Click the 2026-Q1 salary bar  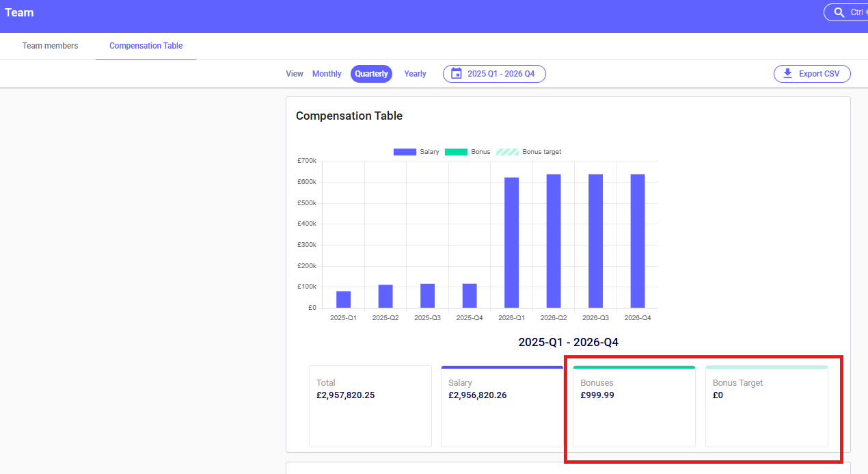coord(511,243)
